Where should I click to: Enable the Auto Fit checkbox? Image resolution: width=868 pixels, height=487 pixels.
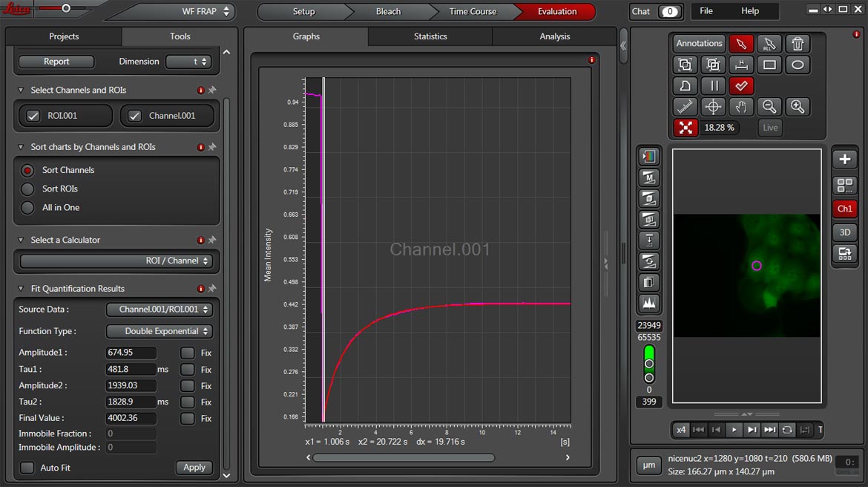click(27, 468)
